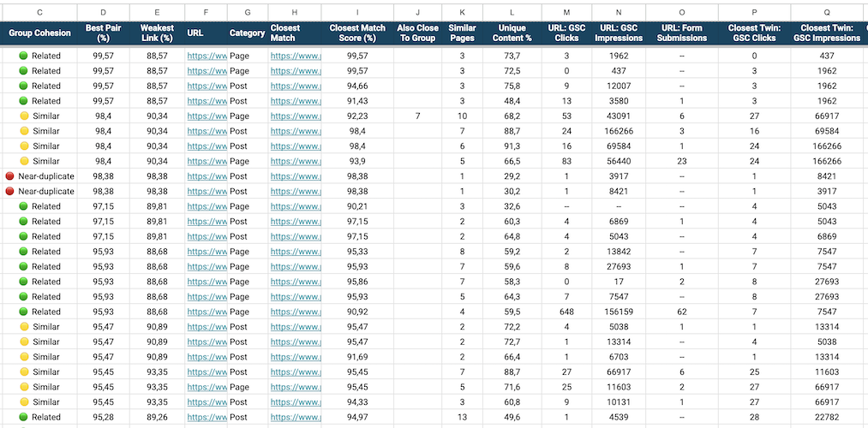This screenshot has height=428, width=868.
Task: Open the URL link in the 71,6 unique content row
Action: [x=207, y=387]
